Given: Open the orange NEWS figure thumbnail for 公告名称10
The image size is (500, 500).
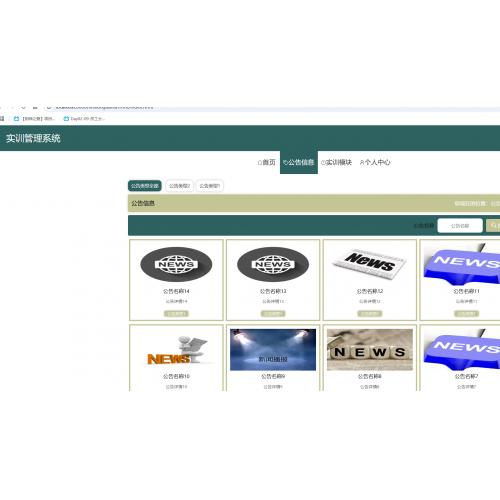Looking at the screenshot, I should coord(176,350).
